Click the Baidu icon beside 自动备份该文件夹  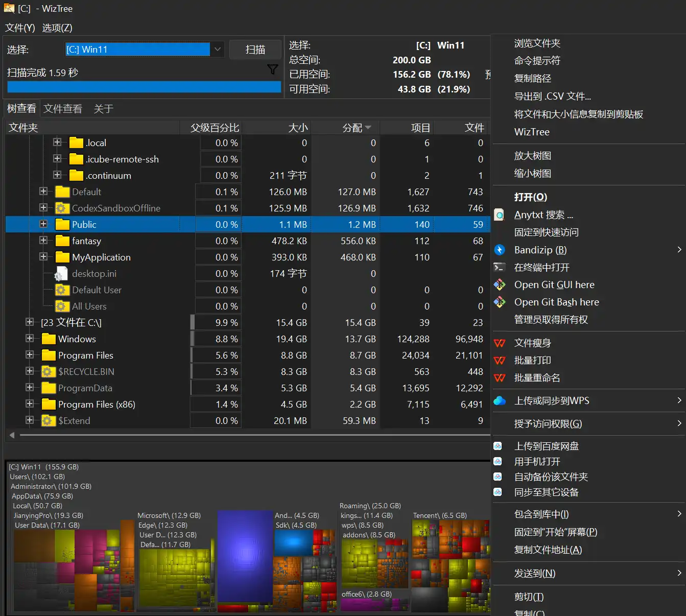(x=498, y=477)
